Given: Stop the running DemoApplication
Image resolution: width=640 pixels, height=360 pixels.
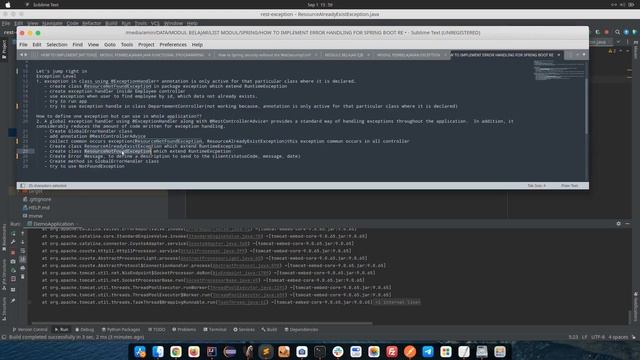Looking at the screenshot, I should 13,252.
